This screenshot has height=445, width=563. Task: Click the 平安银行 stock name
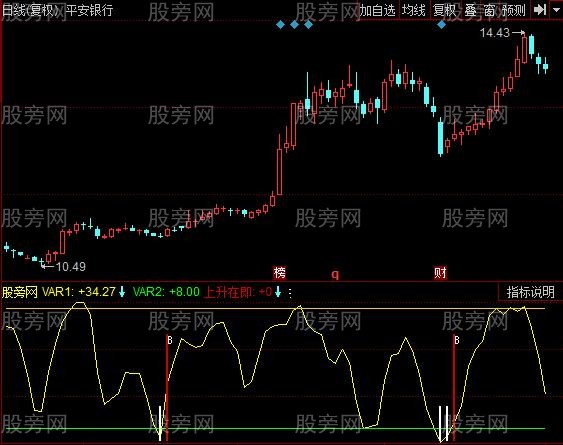89,10
